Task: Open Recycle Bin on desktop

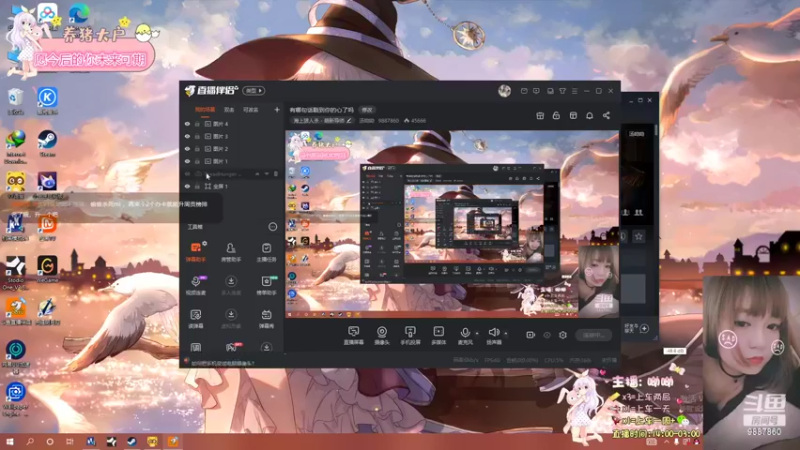Action: [x=15, y=101]
